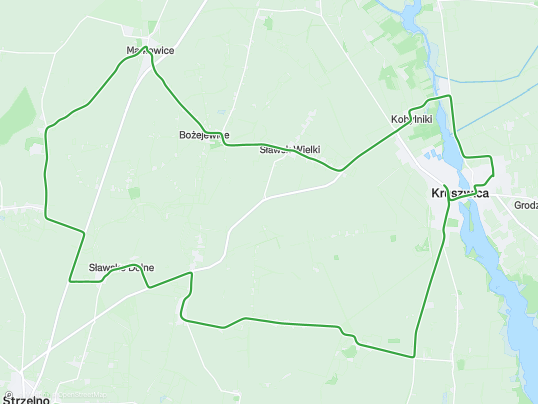538x404 pixels.
Task: Click the partially visible Grodz label
Action: click(x=526, y=205)
